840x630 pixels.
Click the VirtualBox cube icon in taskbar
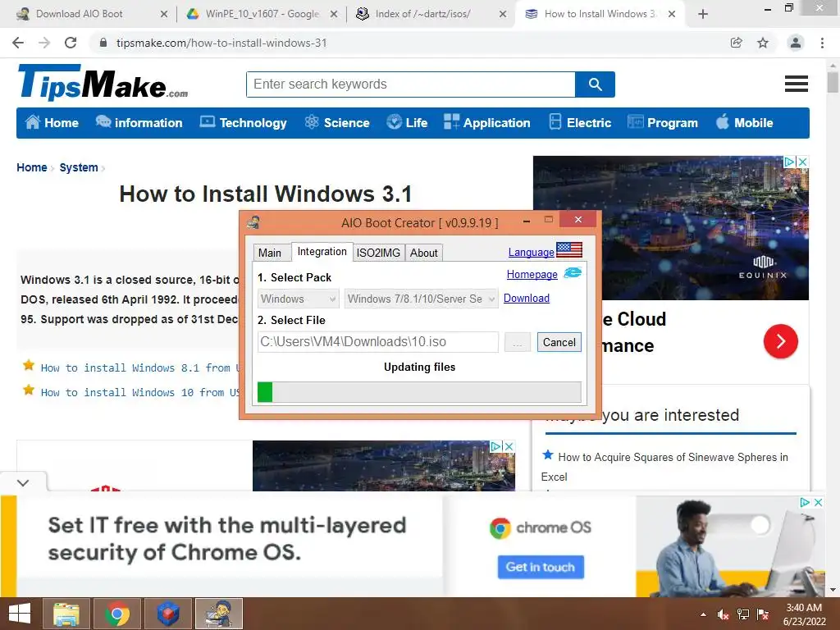(x=168, y=614)
